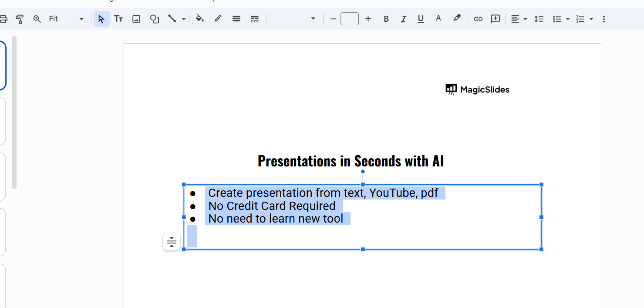Screen dimensions: 644x308
Task: Open the three-dot more options menu
Action: (x=604, y=19)
